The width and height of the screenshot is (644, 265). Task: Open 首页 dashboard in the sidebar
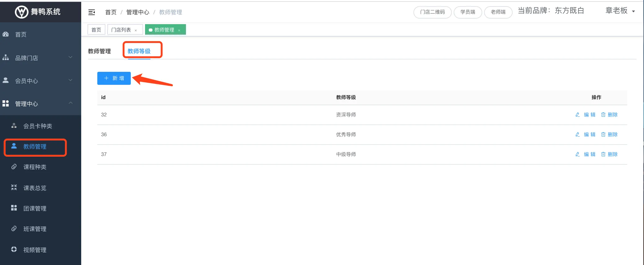21,35
